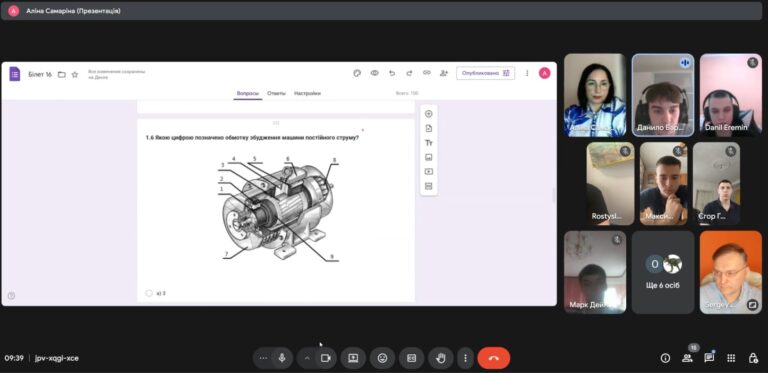Add collaborators to the form
The width and height of the screenshot is (768, 373).
coord(444,73)
